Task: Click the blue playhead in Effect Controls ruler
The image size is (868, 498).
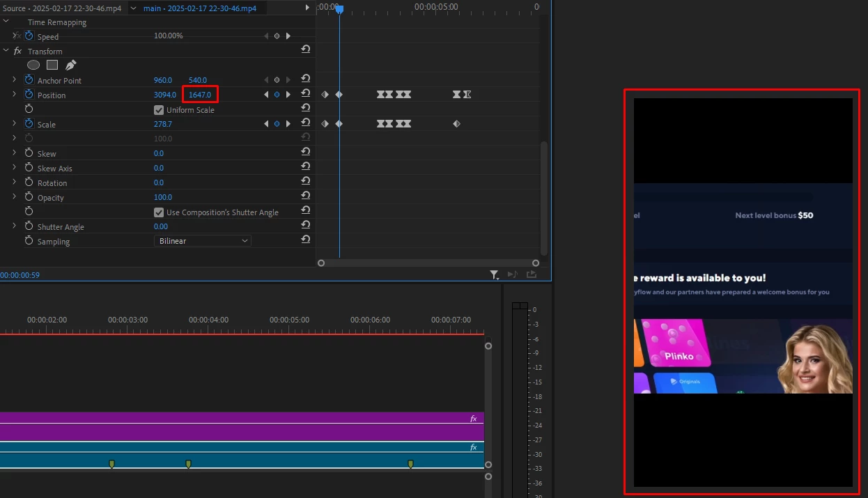Action: point(339,9)
